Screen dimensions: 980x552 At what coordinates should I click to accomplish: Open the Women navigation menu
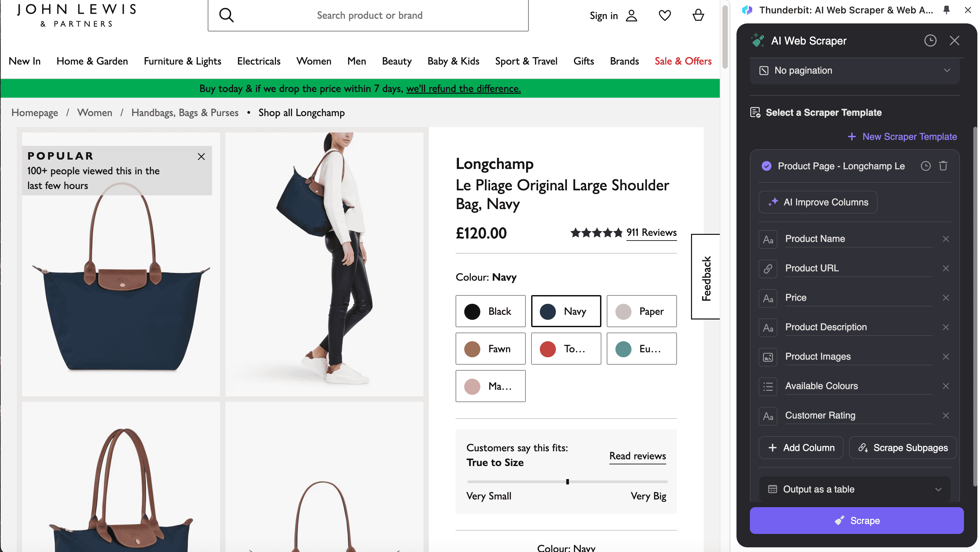(x=314, y=61)
